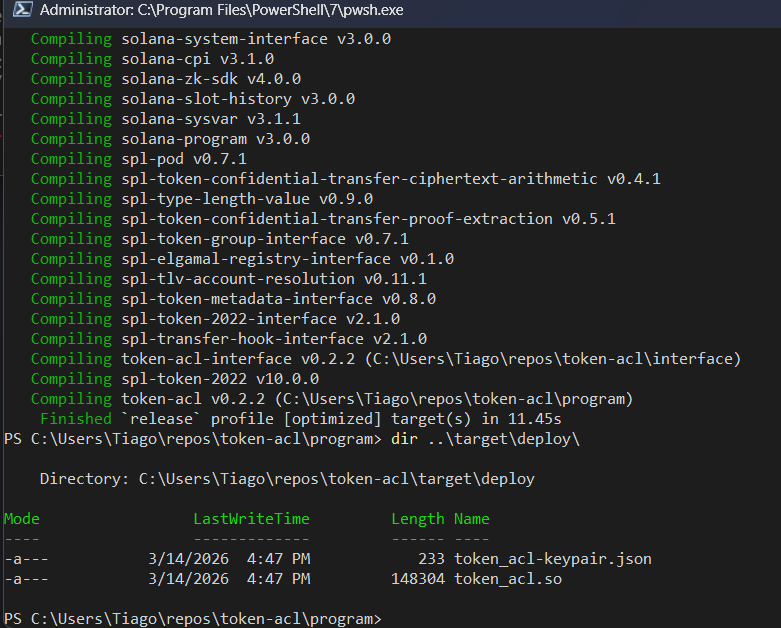Click the length value '148304'
Viewport: 781px width, 628px height.
(x=418, y=579)
